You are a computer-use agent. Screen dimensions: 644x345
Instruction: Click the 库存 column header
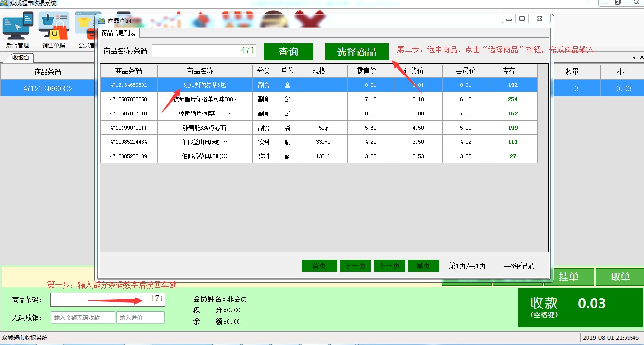(x=513, y=71)
